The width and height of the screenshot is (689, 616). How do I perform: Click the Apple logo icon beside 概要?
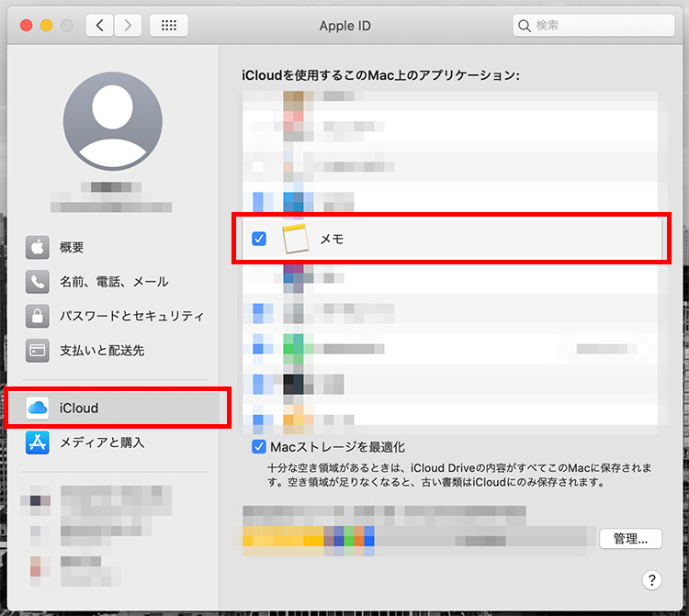[x=38, y=247]
